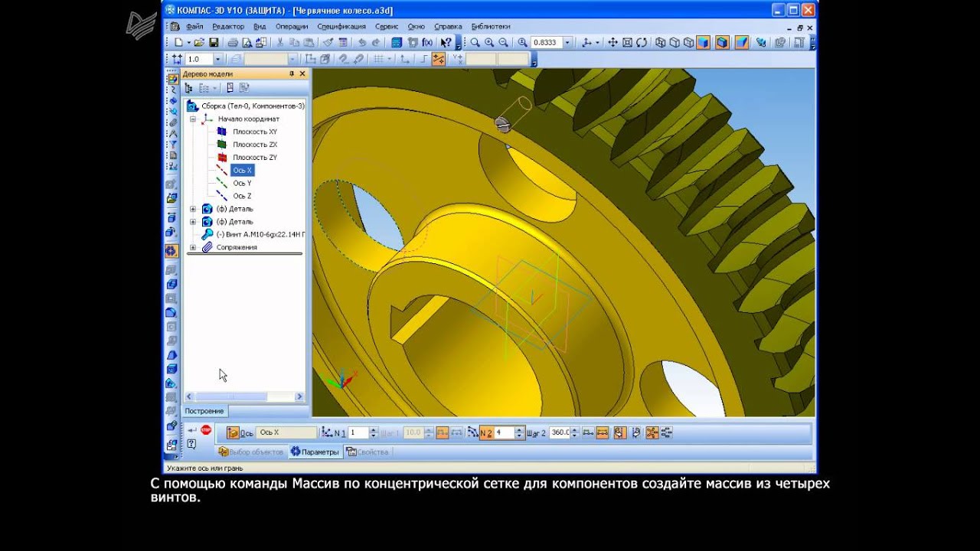Open the variables f(x) tool

[427, 43]
